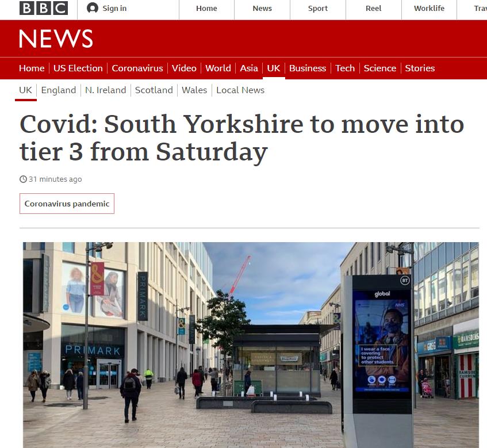Open the Wales sub-section link
Viewport: 487px width, 448px height.
[x=194, y=90]
